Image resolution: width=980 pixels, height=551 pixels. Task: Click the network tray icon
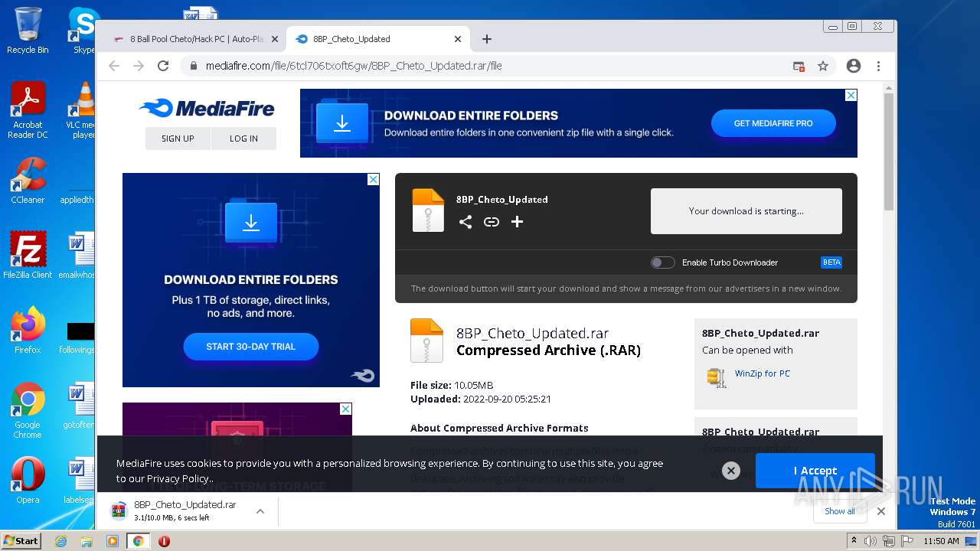point(889,540)
